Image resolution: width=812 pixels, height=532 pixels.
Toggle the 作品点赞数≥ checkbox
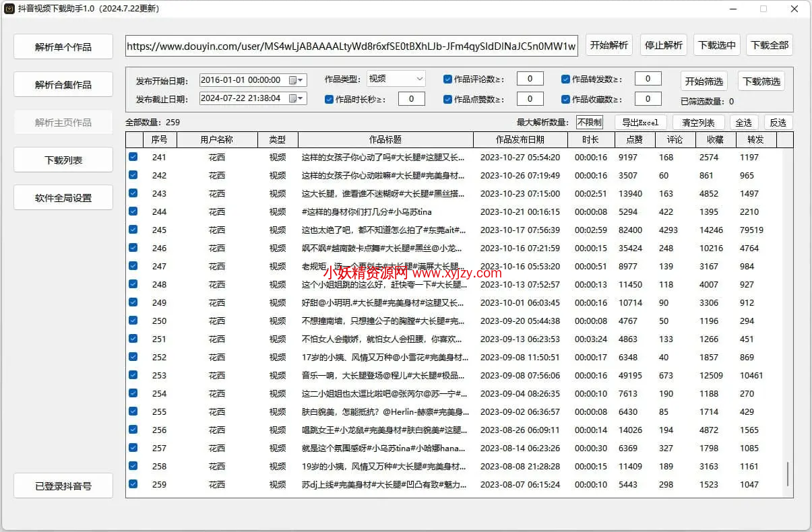tap(447, 99)
